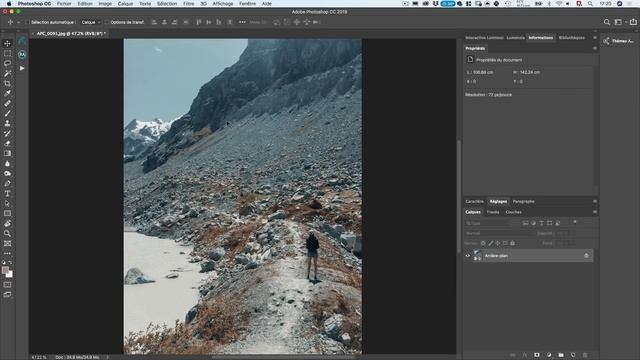Select the Zoom tool in the toolbox
640x360 pixels.
7,233
